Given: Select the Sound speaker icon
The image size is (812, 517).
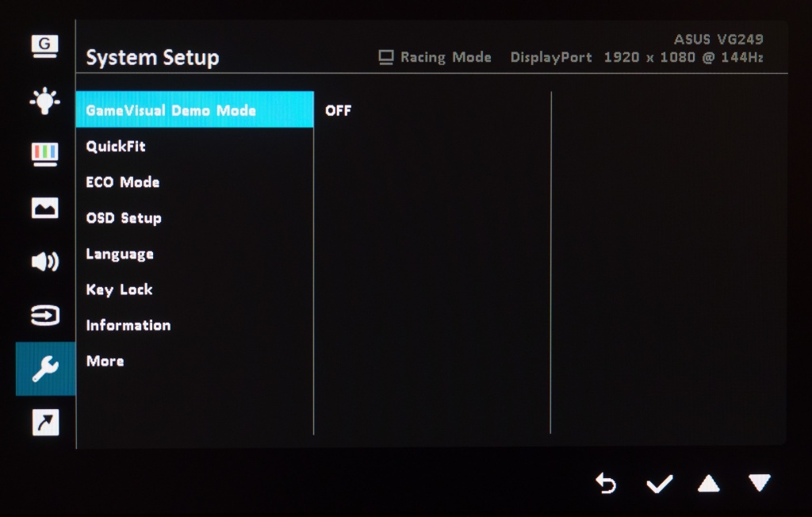Looking at the screenshot, I should (44, 262).
